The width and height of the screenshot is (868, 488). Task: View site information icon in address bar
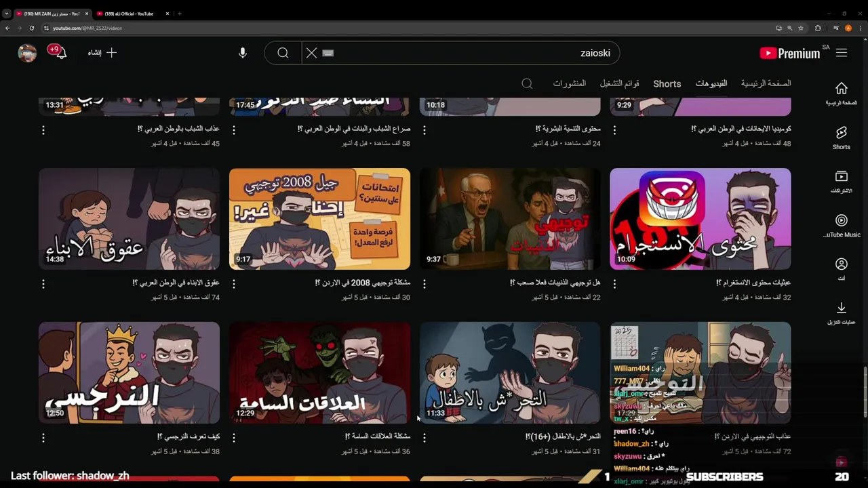click(x=46, y=28)
